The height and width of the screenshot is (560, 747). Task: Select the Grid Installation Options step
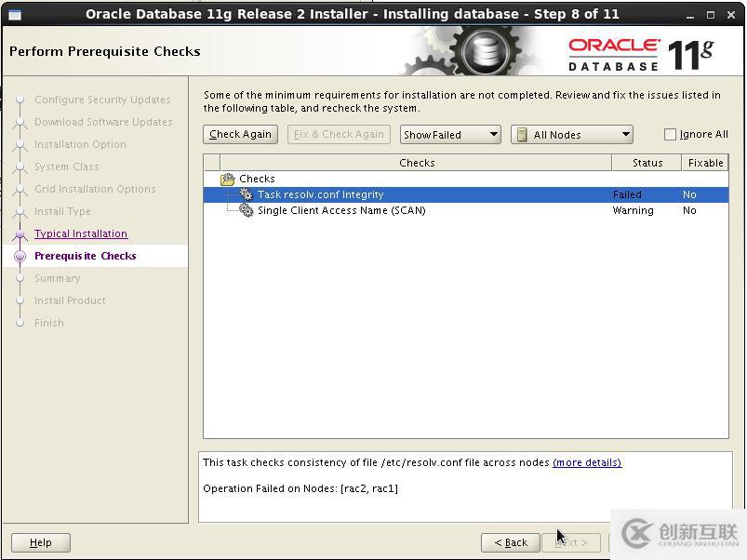coord(95,189)
